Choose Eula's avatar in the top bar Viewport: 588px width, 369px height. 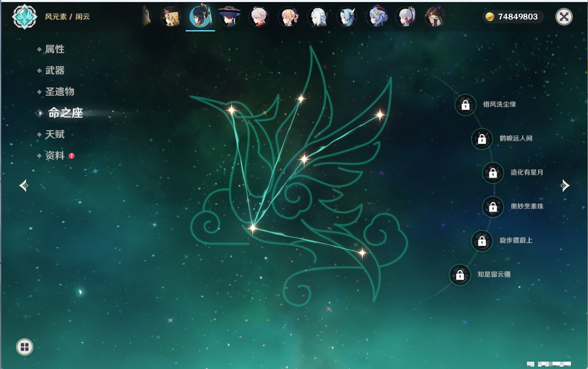(x=347, y=17)
